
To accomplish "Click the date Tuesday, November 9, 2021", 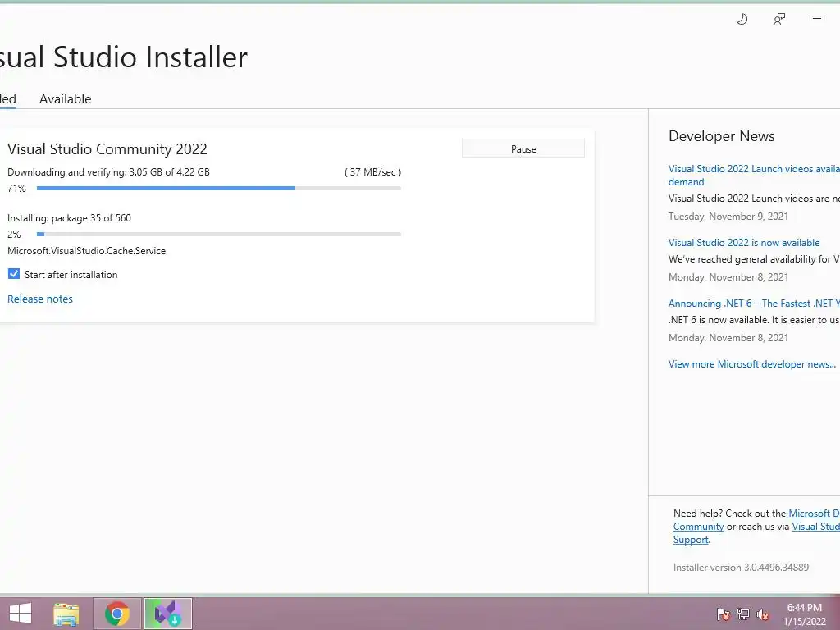I will (728, 217).
